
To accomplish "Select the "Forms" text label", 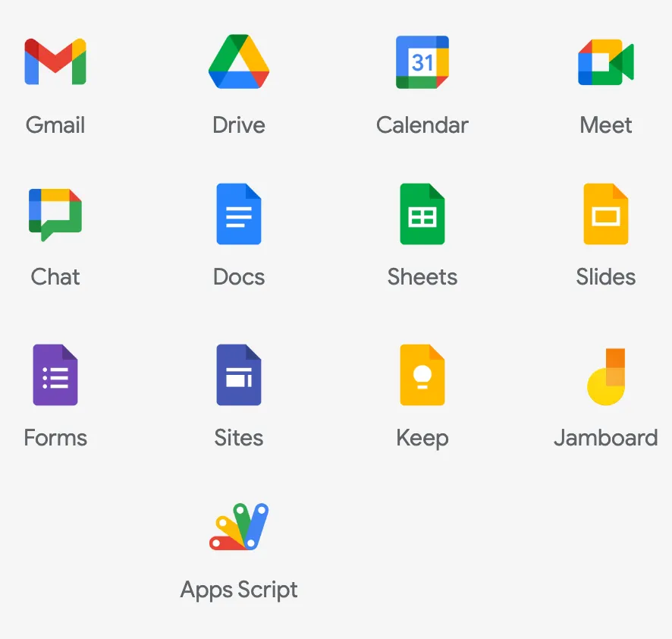I will [x=55, y=438].
